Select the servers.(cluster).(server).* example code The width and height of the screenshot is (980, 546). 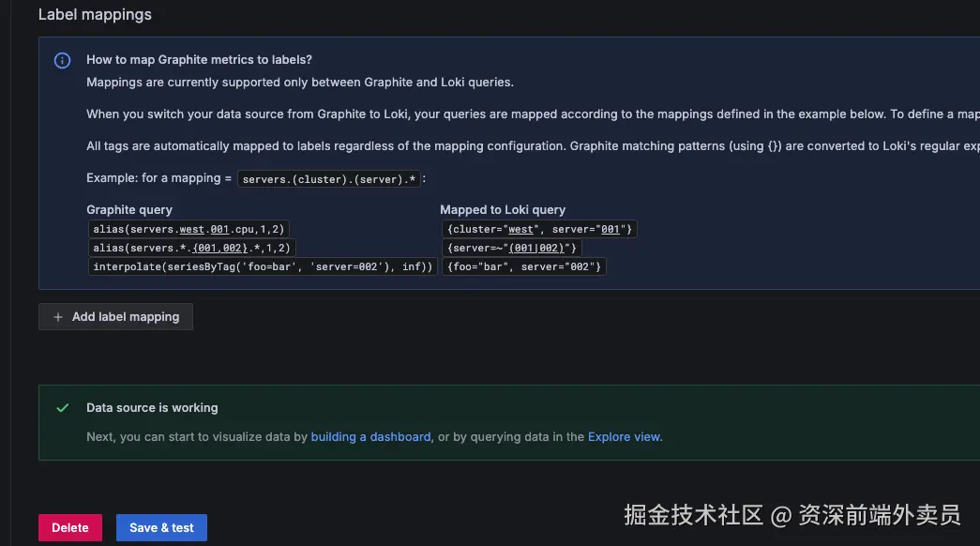click(329, 179)
